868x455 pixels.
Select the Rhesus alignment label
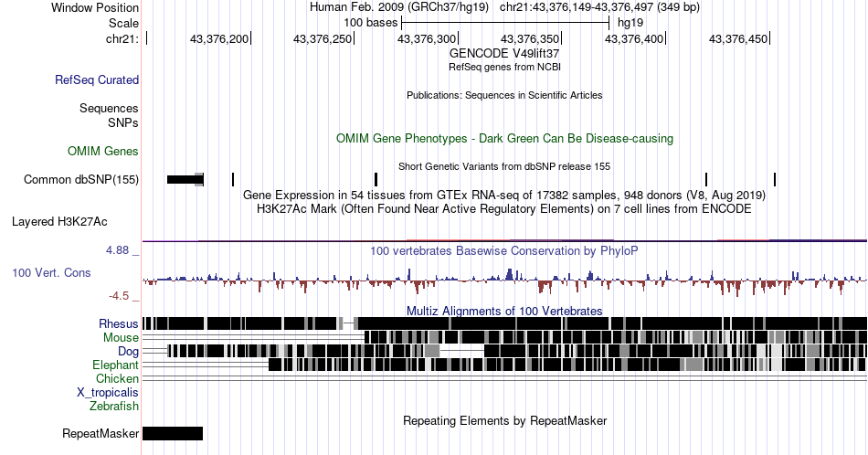pyautogui.click(x=119, y=323)
